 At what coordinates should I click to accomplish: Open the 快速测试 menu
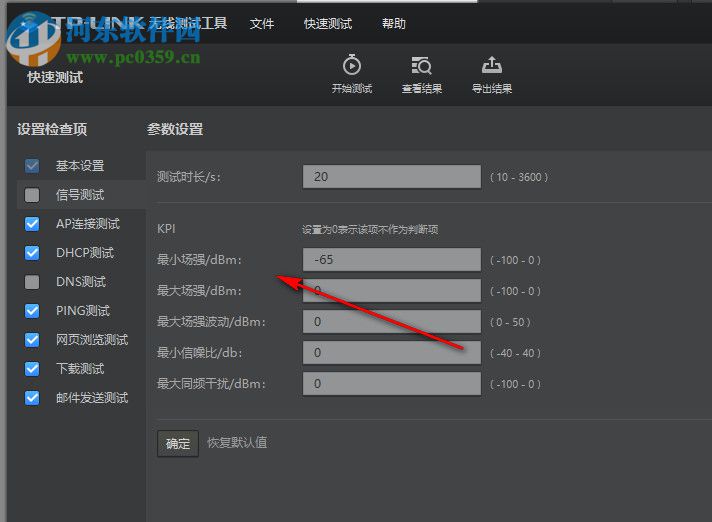tap(328, 24)
